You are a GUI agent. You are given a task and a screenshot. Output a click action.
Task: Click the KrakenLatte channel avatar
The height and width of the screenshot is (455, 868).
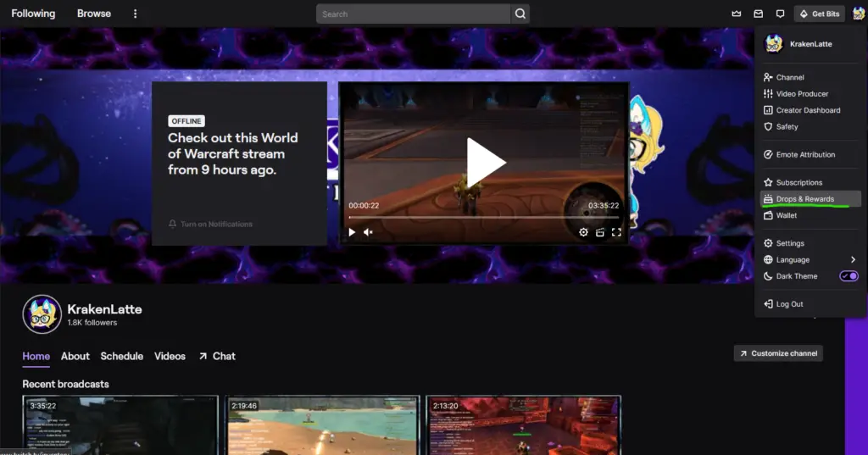pyautogui.click(x=42, y=314)
